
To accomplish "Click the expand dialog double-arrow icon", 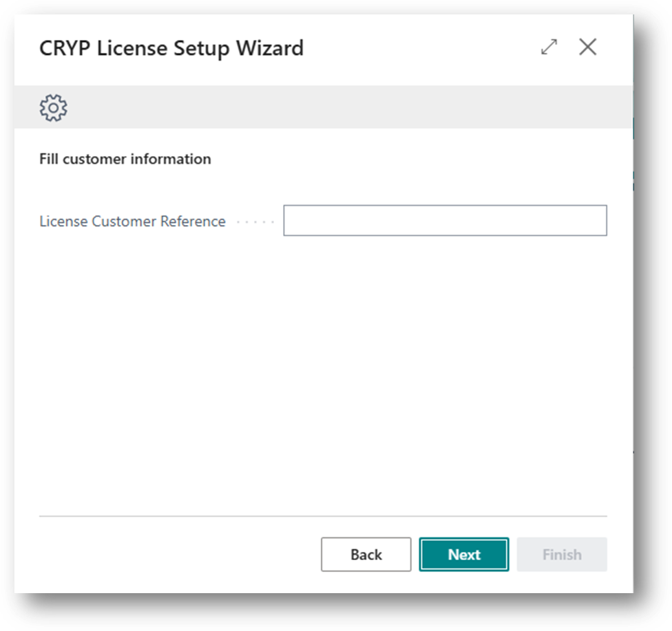I will click(549, 47).
